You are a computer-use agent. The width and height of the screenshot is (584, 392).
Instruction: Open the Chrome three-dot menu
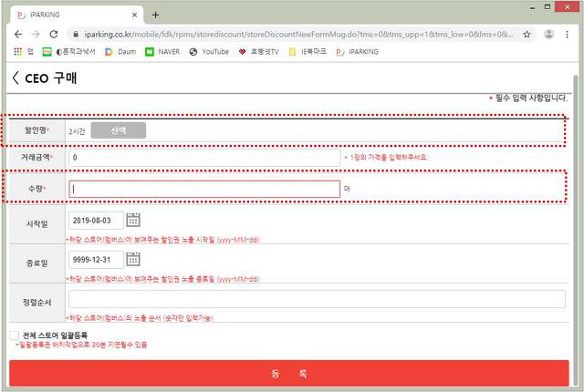[x=567, y=35]
